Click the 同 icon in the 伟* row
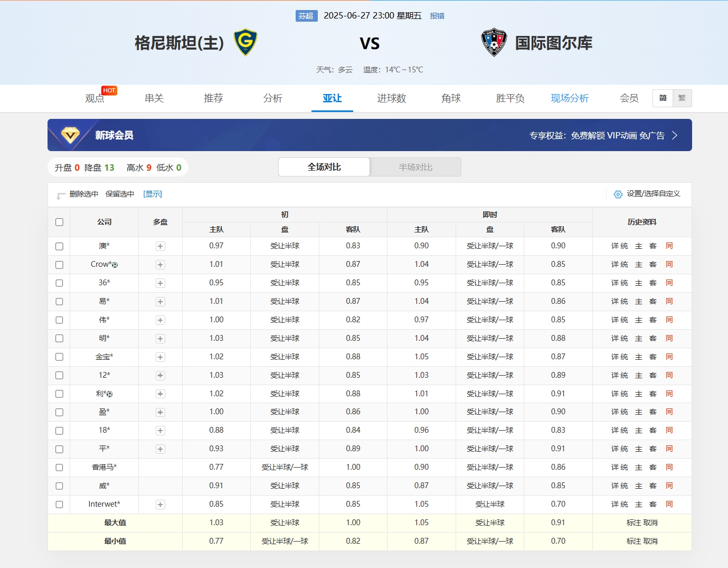The image size is (728, 568). 669,320
